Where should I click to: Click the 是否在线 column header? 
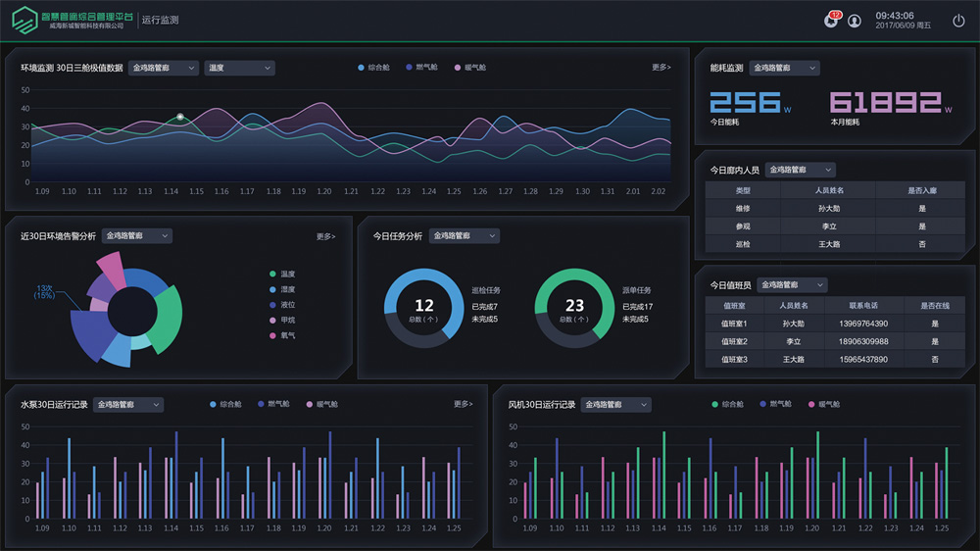[935, 306]
